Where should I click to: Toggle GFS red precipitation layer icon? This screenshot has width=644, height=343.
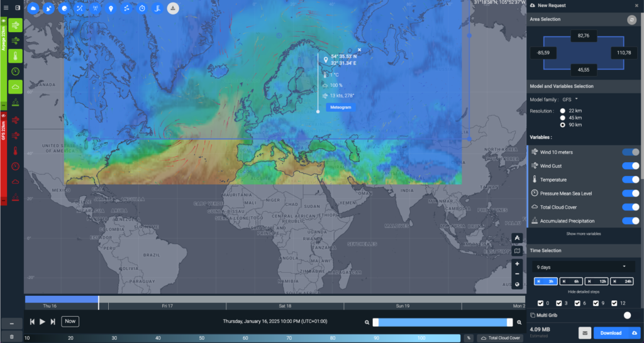click(x=15, y=197)
